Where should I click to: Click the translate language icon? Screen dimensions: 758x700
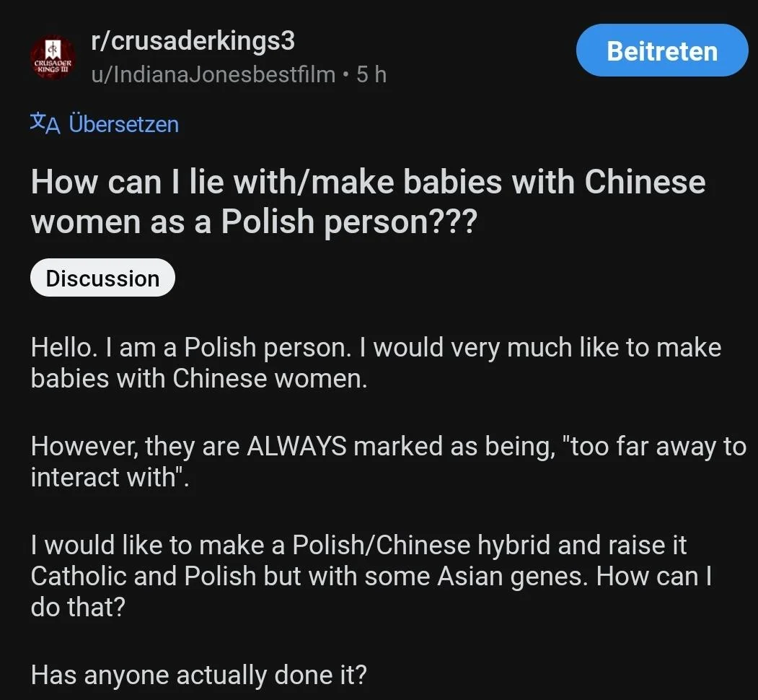tap(44, 123)
